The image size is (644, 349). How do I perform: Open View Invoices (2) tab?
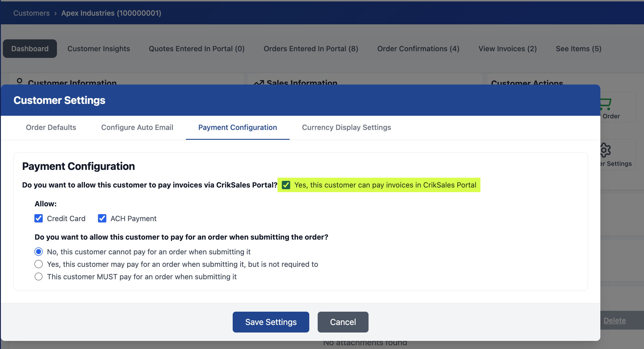tap(508, 49)
